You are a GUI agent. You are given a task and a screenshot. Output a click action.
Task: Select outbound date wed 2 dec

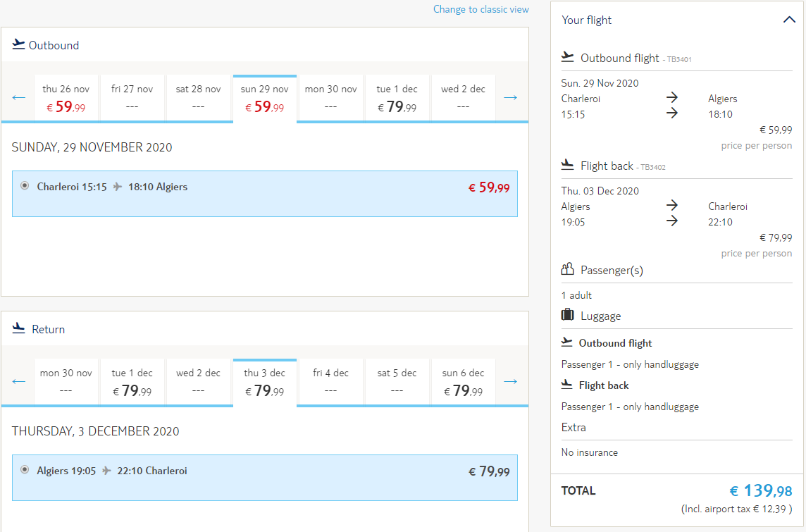[x=463, y=98]
